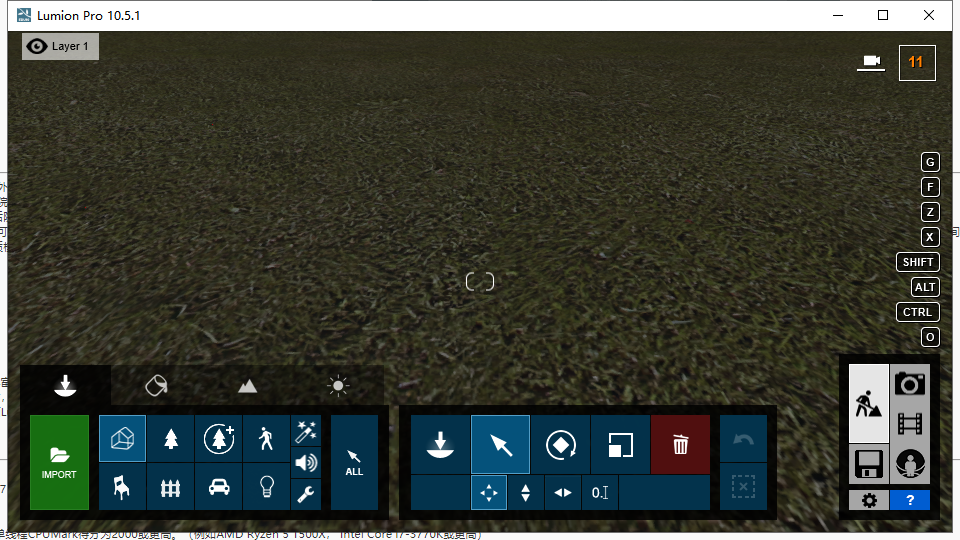
Task: Select the Transport car category icon
Action: pos(218,487)
